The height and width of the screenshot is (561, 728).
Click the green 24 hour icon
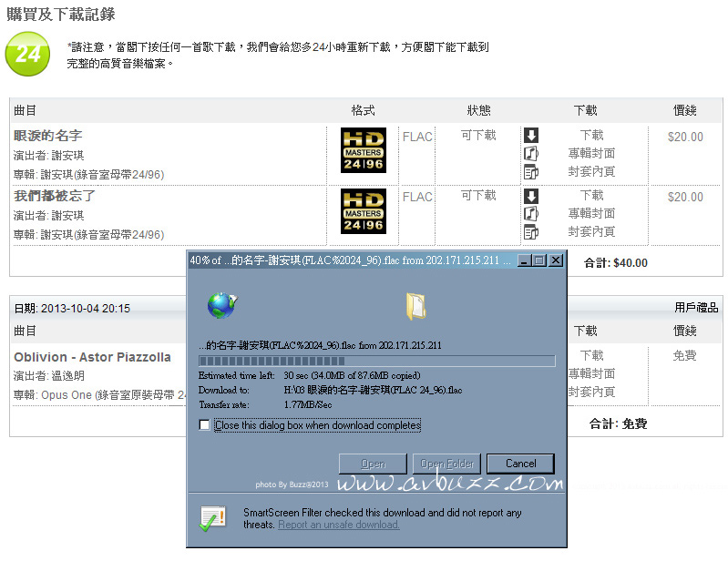coord(28,53)
